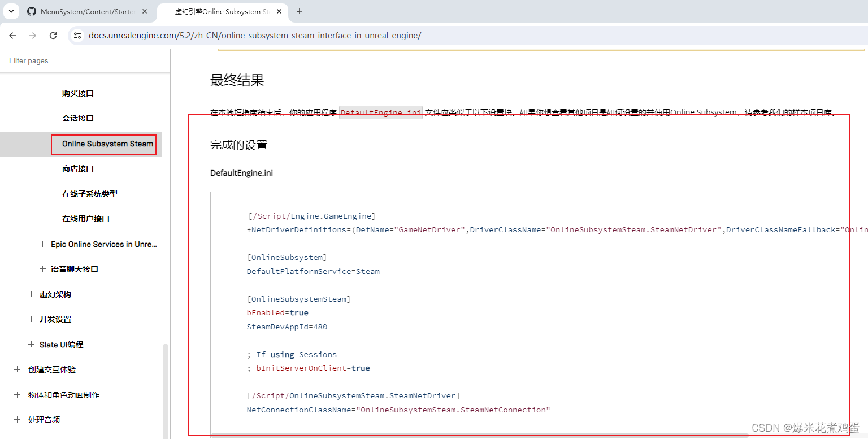Expand 处理音频 plus icon
868x439 pixels.
pyautogui.click(x=18, y=420)
